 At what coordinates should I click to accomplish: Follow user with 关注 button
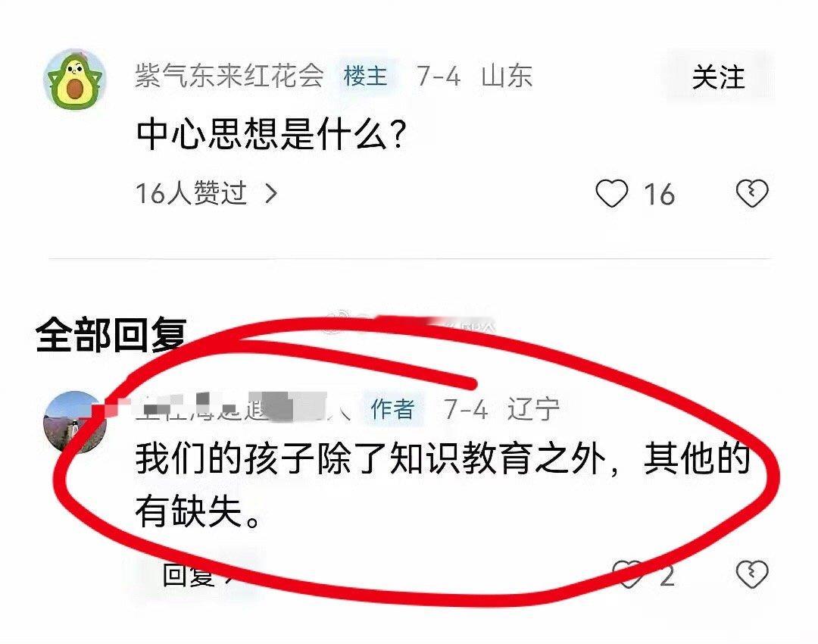(718, 77)
